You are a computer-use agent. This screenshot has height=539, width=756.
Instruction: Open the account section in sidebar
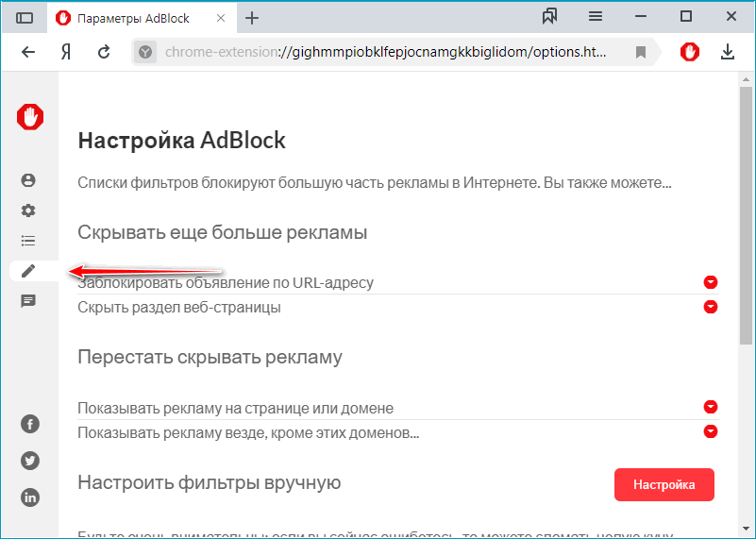pos(28,180)
